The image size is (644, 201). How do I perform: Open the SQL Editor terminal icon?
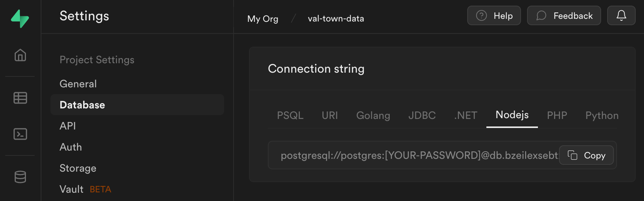click(x=20, y=134)
